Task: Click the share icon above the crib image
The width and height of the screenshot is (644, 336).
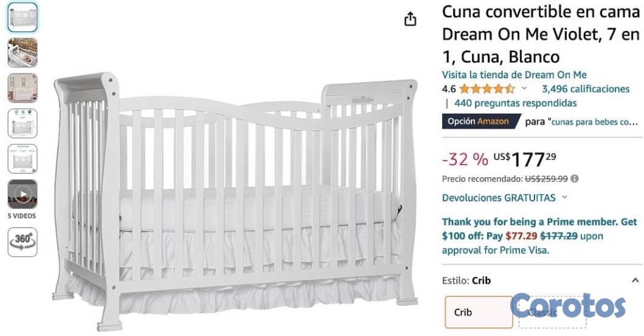Action: click(410, 19)
